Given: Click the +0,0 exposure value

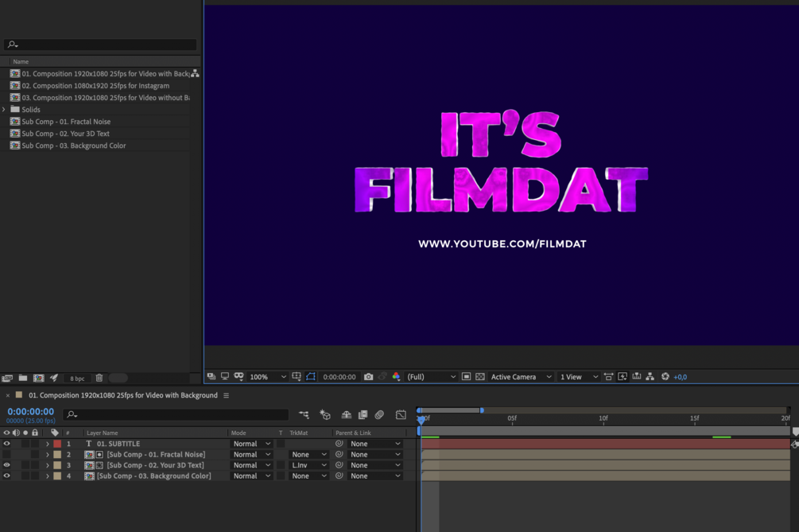Looking at the screenshot, I should [681, 377].
